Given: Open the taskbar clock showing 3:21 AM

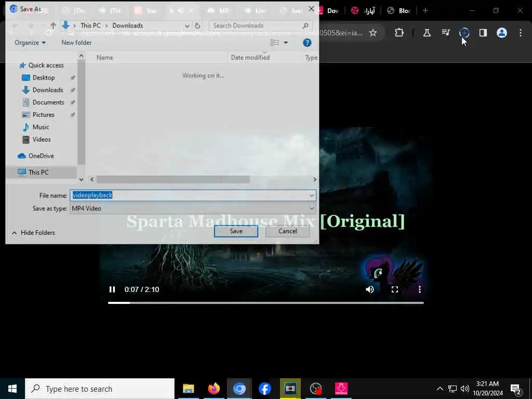Looking at the screenshot, I should coord(487,389).
